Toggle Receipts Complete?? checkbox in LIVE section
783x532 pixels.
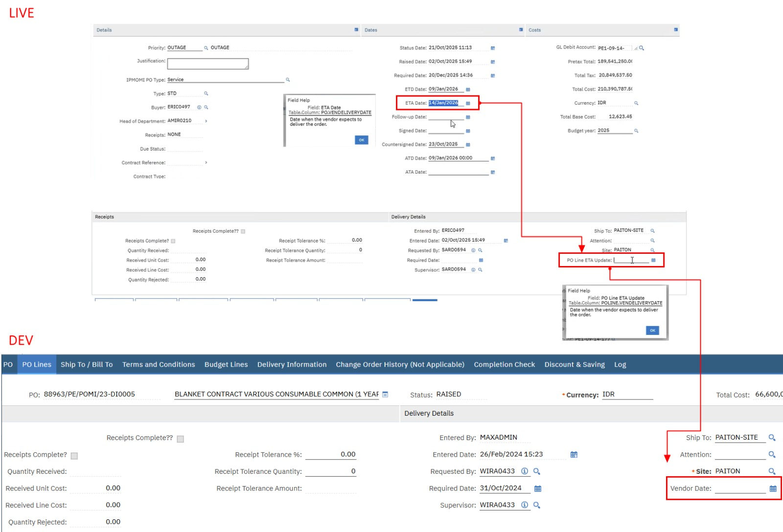243,231
